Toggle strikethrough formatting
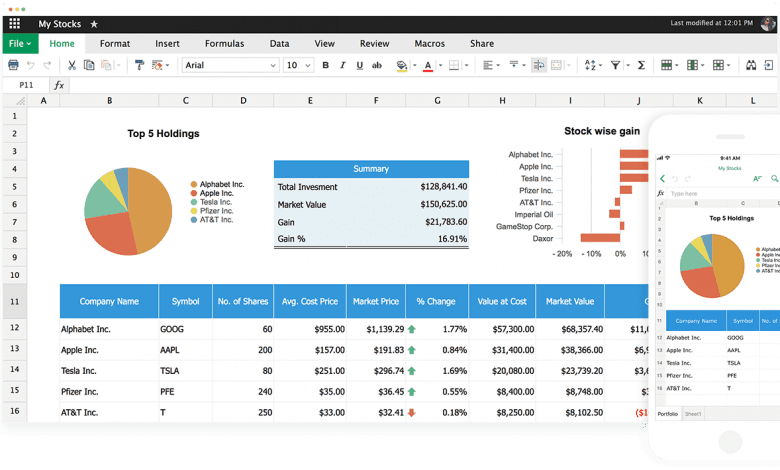The width and height of the screenshot is (780, 470). point(377,65)
